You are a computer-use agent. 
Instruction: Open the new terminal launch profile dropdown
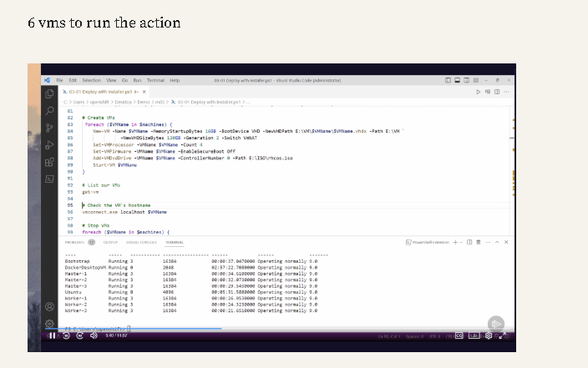(461, 243)
